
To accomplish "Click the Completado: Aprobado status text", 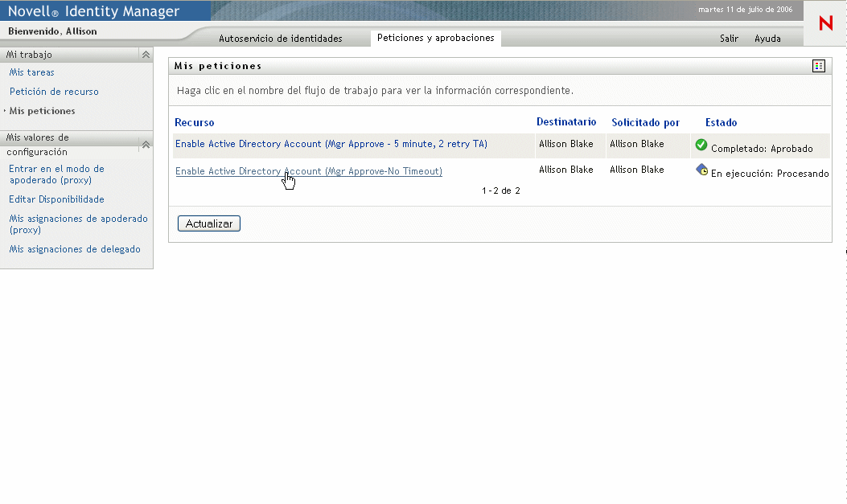I will pos(762,149).
